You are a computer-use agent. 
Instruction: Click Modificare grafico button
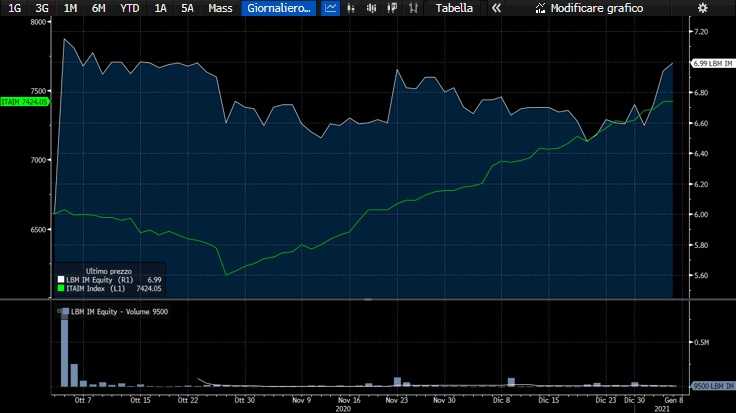coord(589,8)
